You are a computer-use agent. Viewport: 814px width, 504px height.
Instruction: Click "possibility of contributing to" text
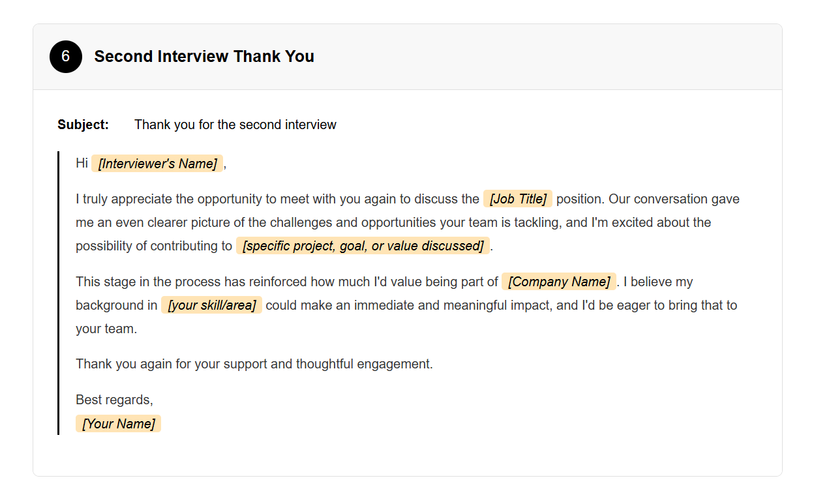153,246
